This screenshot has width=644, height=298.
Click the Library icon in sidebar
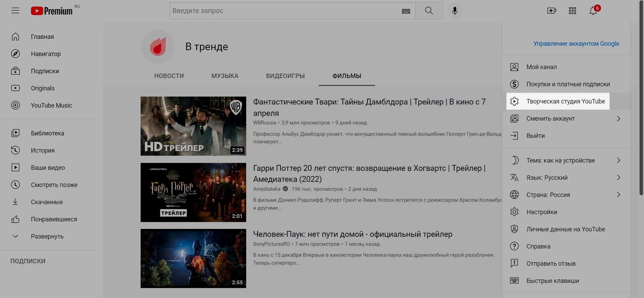[15, 133]
